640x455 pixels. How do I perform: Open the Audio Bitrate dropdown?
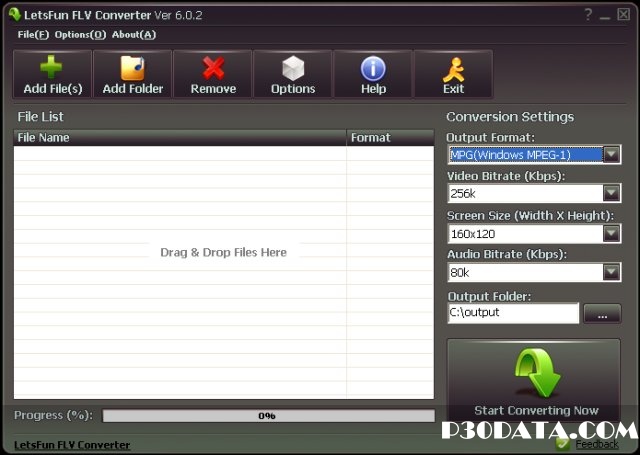[x=611, y=272]
